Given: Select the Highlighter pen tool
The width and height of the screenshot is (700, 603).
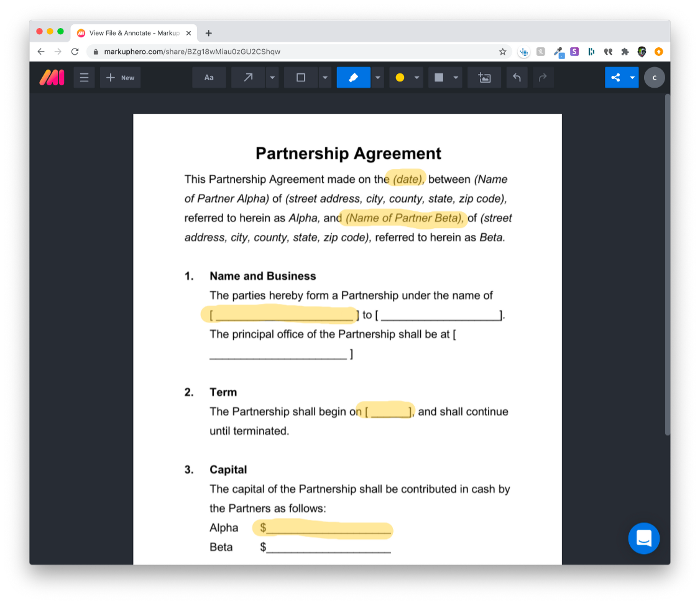Looking at the screenshot, I should point(353,77).
